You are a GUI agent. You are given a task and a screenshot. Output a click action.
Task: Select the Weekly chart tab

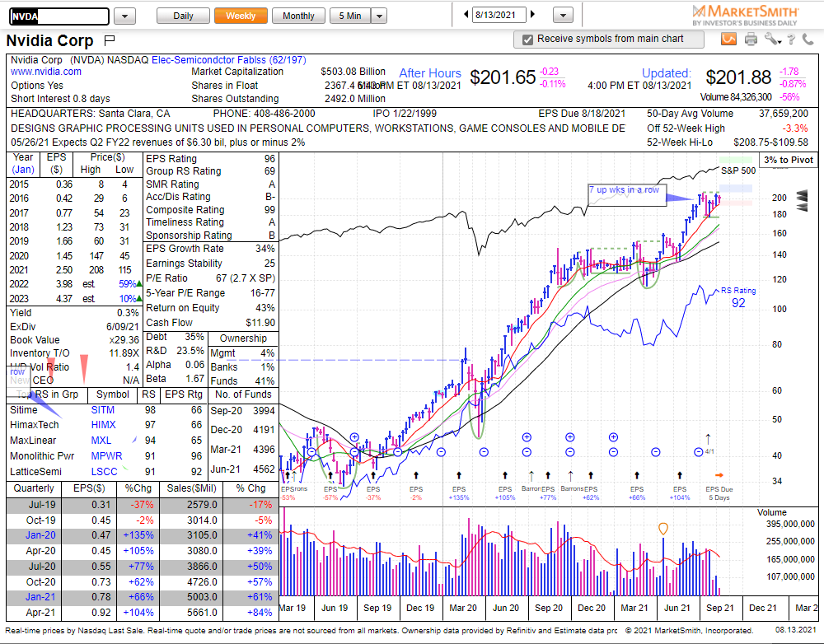tap(240, 15)
